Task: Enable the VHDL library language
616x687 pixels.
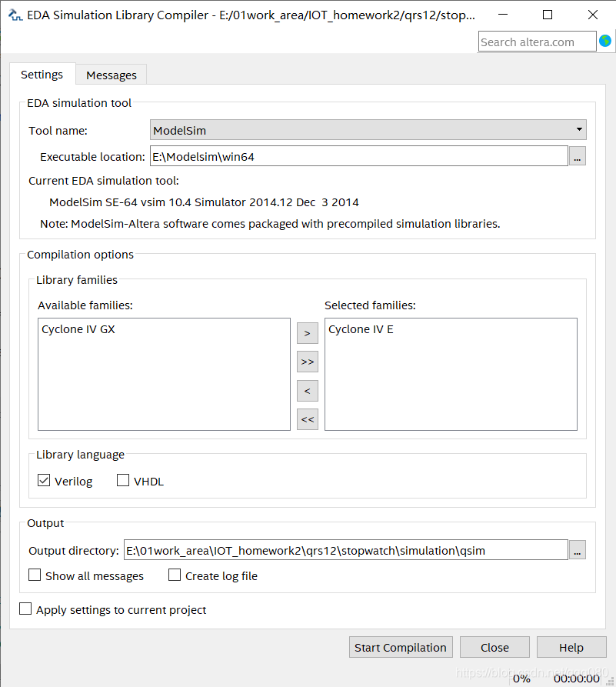Action: (123, 481)
